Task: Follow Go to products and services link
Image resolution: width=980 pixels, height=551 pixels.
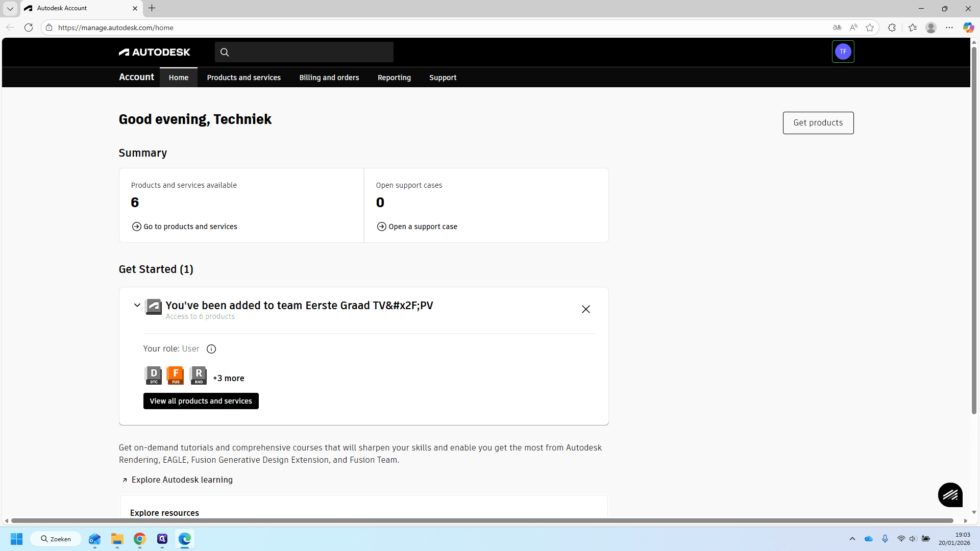Action: (185, 227)
